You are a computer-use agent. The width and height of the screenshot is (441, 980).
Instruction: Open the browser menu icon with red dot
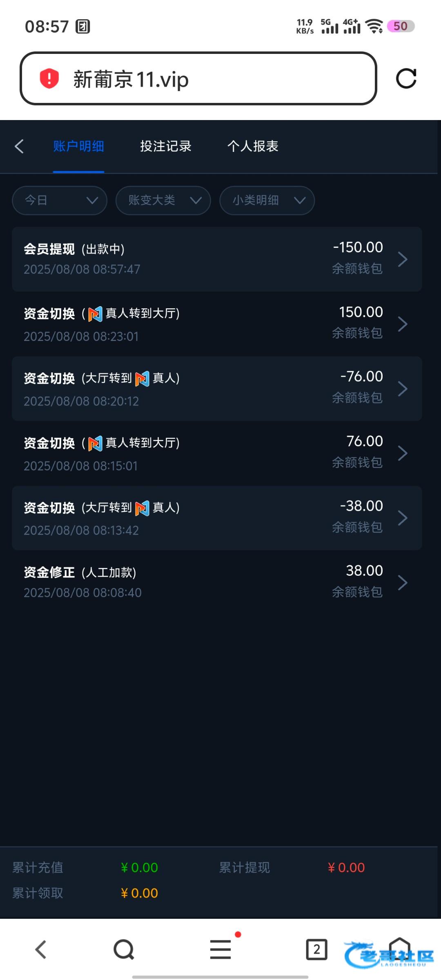(x=220, y=949)
